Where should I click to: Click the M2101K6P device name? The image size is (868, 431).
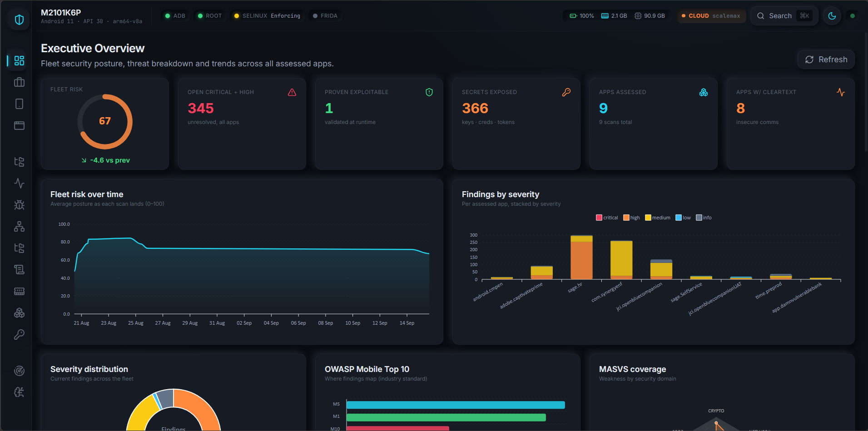pyautogui.click(x=61, y=13)
